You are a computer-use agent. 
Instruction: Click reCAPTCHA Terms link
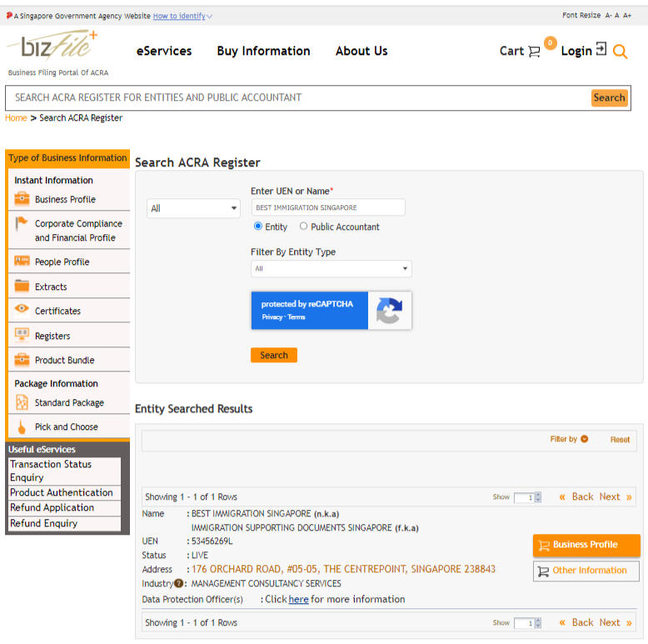tap(296, 317)
